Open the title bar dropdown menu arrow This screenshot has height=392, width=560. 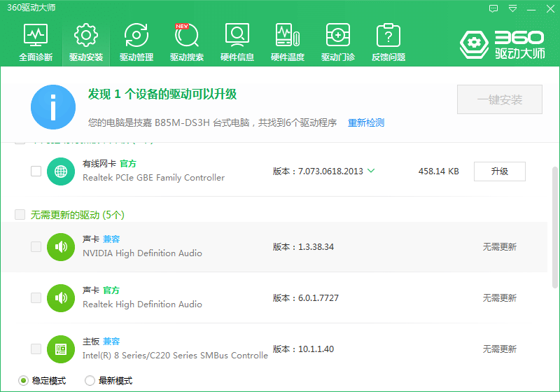[x=513, y=8]
